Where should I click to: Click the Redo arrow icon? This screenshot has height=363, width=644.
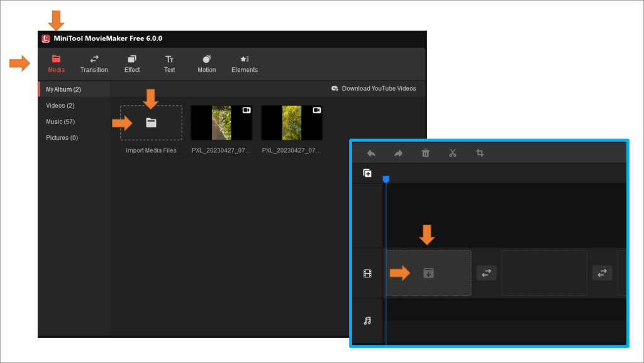click(x=398, y=153)
